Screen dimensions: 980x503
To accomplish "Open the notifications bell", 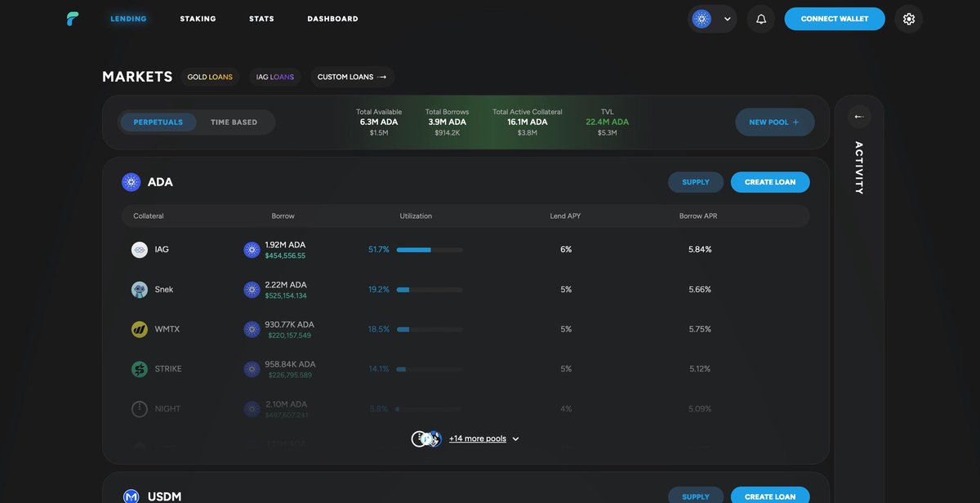I will [x=761, y=19].
